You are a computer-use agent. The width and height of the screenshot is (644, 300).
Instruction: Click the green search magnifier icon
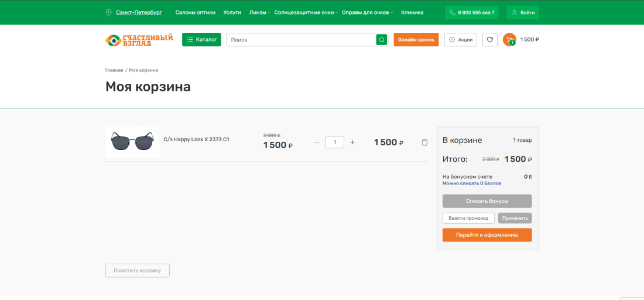(382, 40)
